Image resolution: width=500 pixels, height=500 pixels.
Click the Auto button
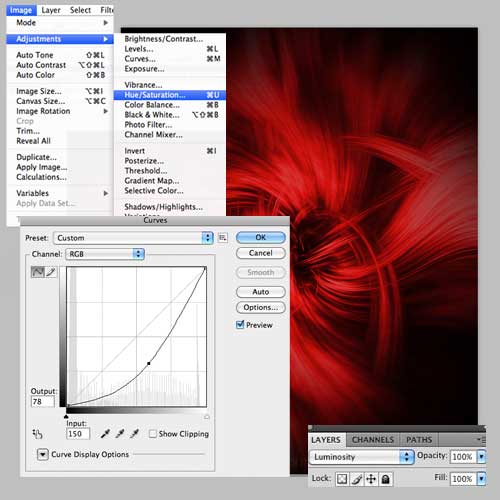click(261, 292)
